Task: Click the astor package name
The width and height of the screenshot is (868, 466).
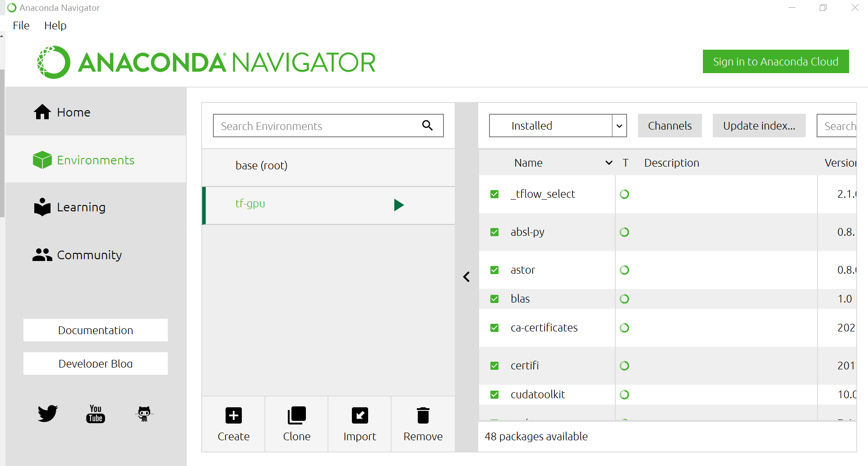Action: coord(523,270)
